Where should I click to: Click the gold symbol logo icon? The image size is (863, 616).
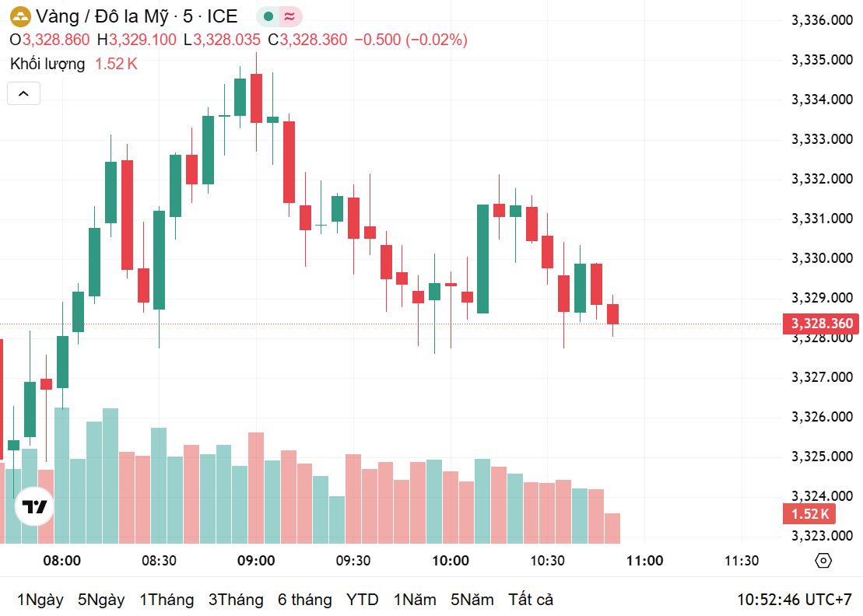20,16
